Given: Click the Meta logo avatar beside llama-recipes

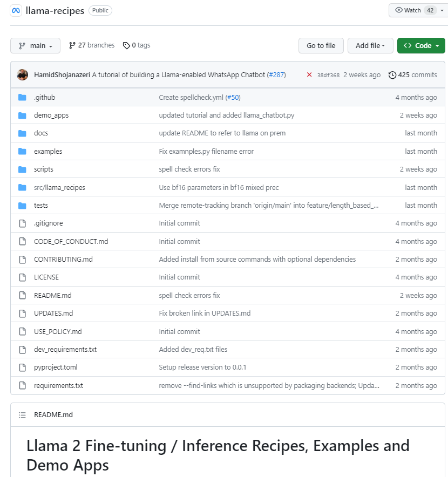Looking at the screenshot, I should point(16,11).
